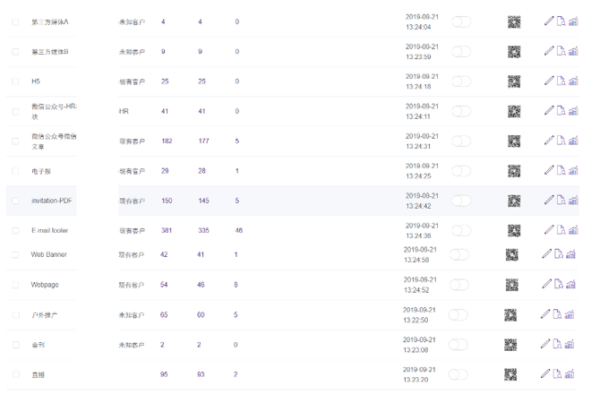Switch on the E-mail footer toggle

(x=461, y=231)
